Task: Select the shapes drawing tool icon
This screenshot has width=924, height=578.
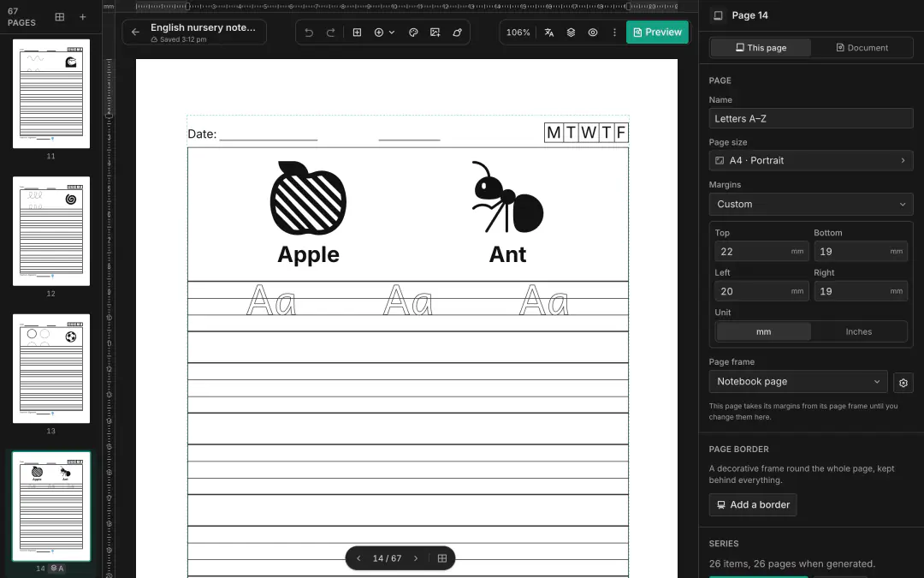Action: (457, 33)
